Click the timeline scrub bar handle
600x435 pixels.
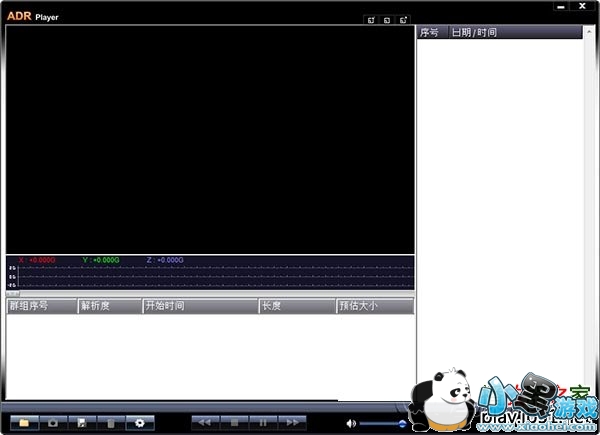tap(13, 294)
